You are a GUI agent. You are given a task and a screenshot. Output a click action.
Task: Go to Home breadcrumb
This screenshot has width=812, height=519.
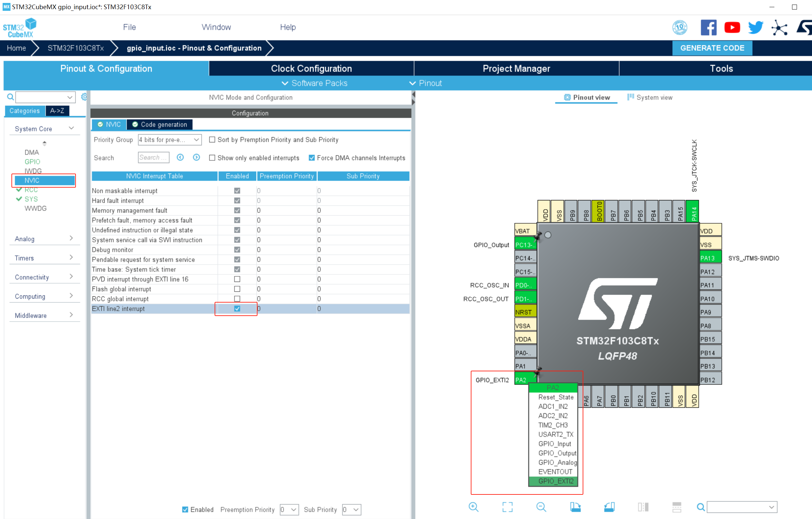pyautogui.click(x=16, y=48)
